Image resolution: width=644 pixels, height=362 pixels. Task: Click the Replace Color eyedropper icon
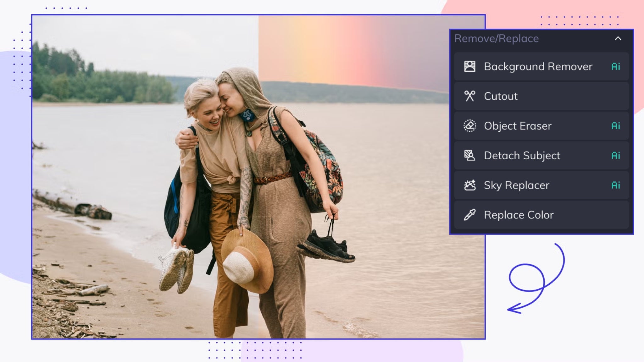pyautogui.click(x=469, y=215)
